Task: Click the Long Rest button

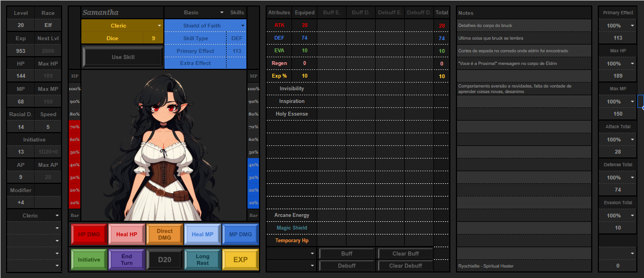Action: [202, 259]
